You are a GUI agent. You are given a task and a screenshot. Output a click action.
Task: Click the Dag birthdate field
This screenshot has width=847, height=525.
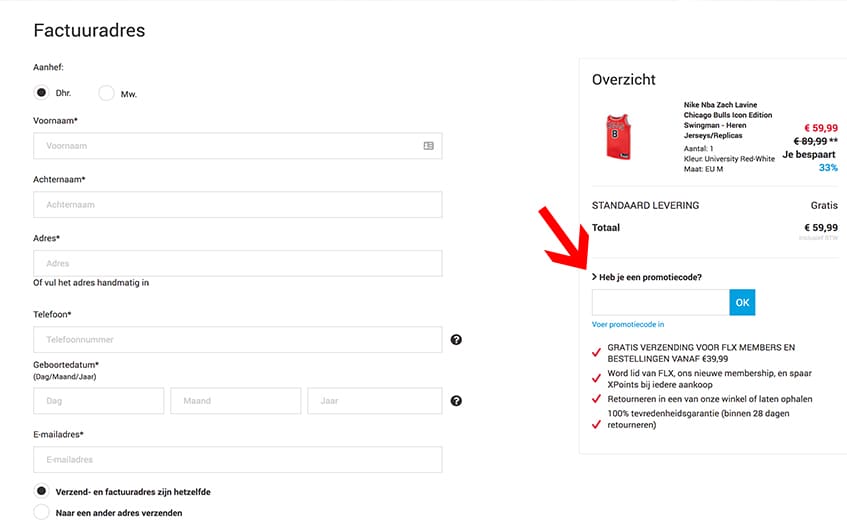point(98,401)
